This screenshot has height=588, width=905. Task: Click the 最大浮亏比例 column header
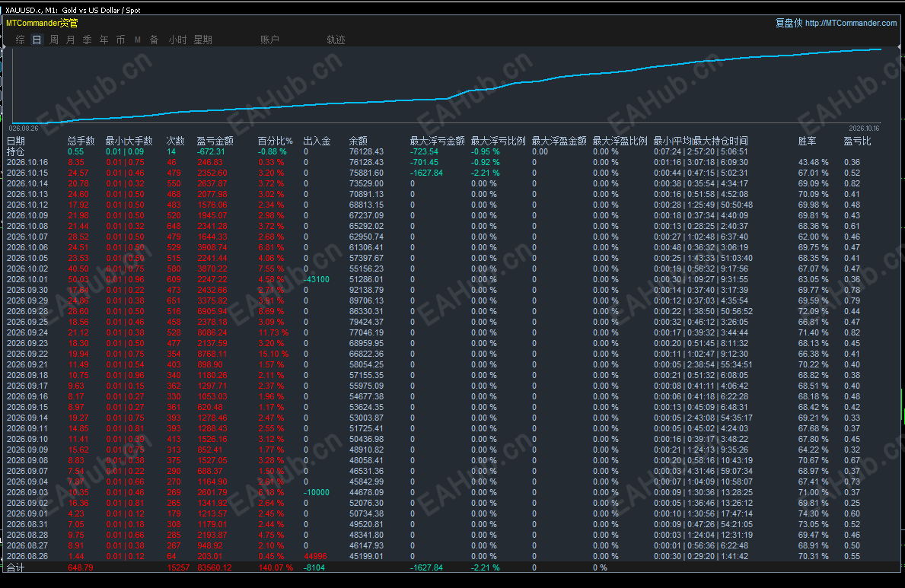(498, 141)
